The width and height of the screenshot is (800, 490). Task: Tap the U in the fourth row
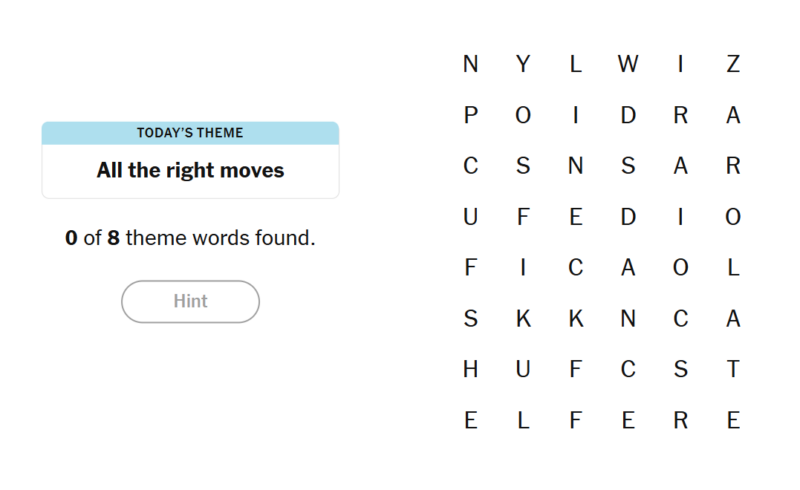click(470, 217)
